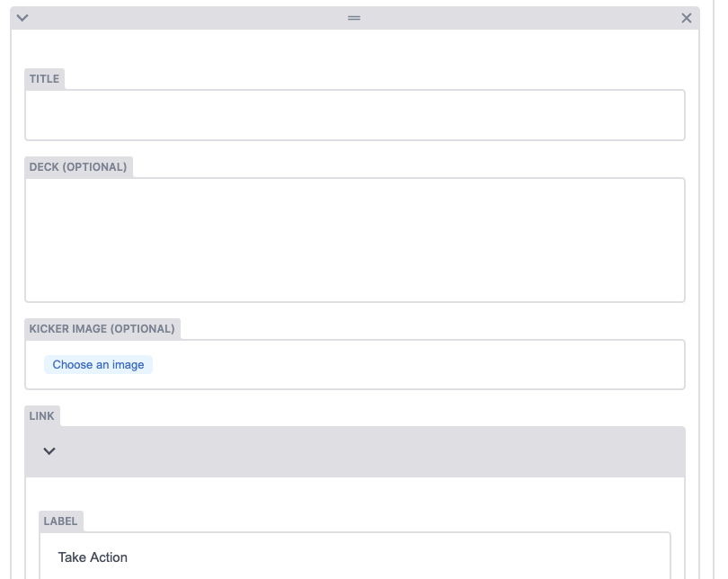Grab the block's drag handle icon
728x579 pixels.
coord(354,18)
